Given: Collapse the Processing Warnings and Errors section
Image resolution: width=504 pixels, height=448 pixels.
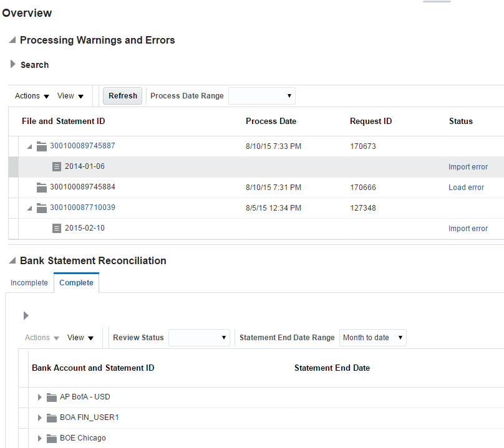Looking at the screenshot, I should [12, 41].
